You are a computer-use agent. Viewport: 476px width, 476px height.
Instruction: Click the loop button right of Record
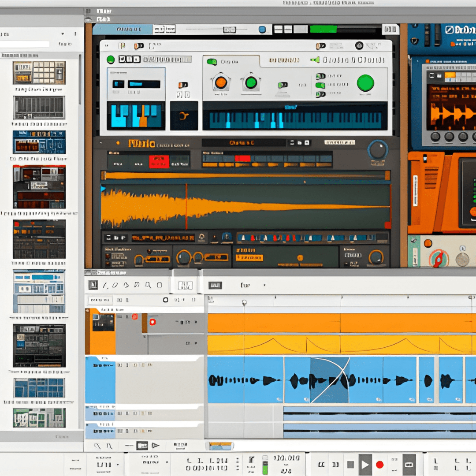pyautogui.click(x=409, y=465)
